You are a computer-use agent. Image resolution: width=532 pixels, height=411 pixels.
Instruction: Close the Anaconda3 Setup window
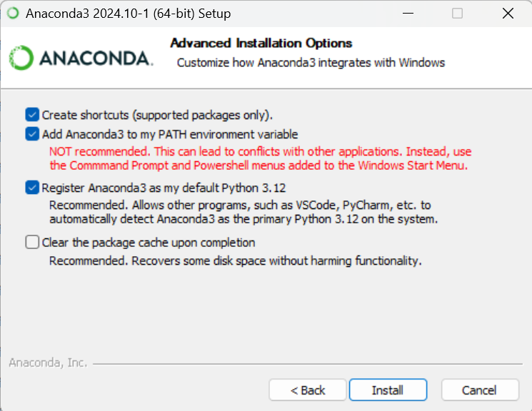pyautogui.click(x=508, y=14)
